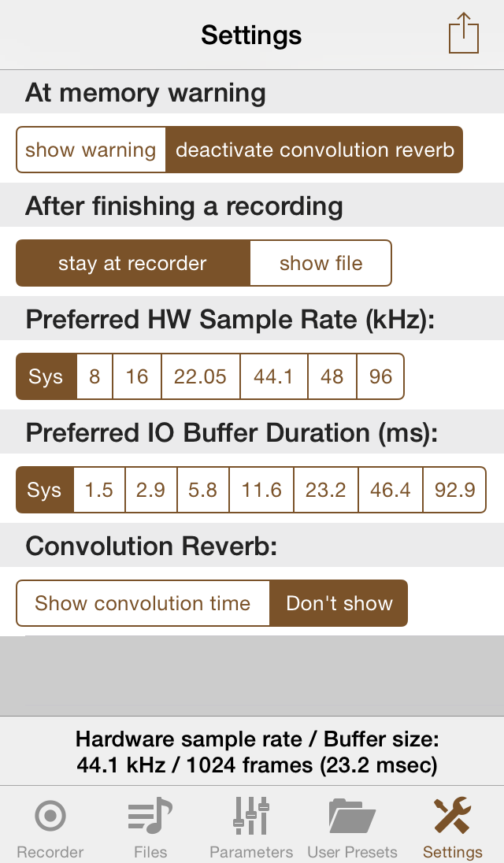
Task: Choose 23.2 ms buffer duration
Action: point(325,490)
